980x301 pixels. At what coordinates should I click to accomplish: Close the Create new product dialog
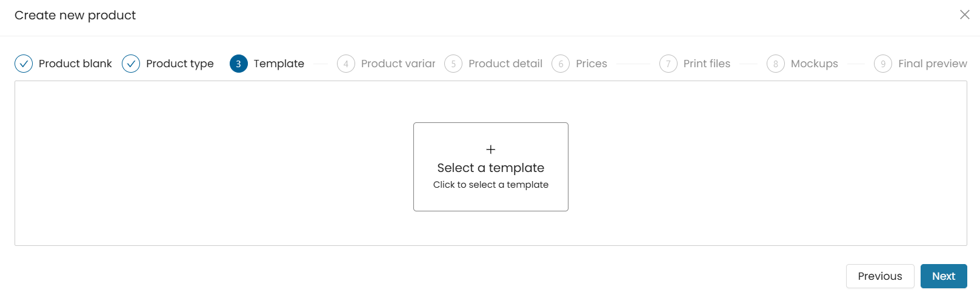[x=965, y=15]
